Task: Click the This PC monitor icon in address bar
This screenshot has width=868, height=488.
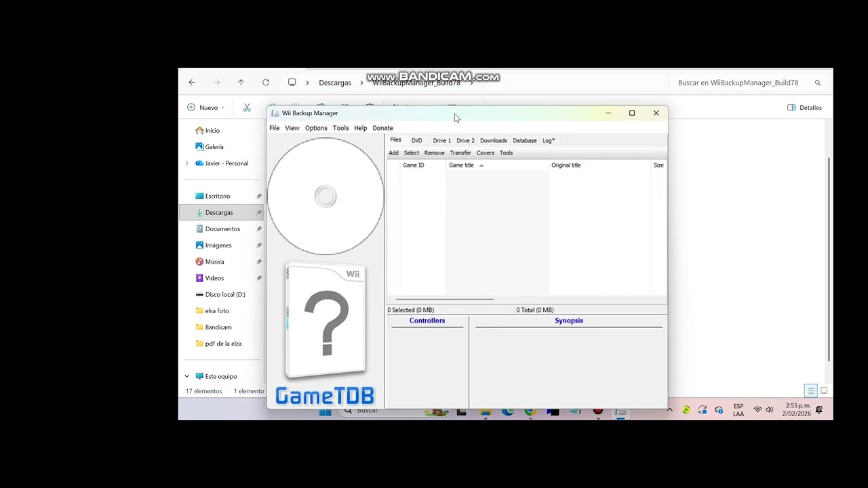Action: tap(292, 83)
